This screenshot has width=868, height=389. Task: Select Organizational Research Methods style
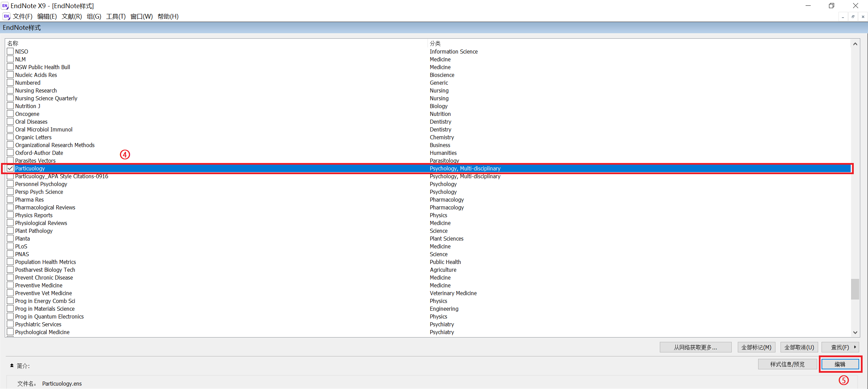pos(55,145)
